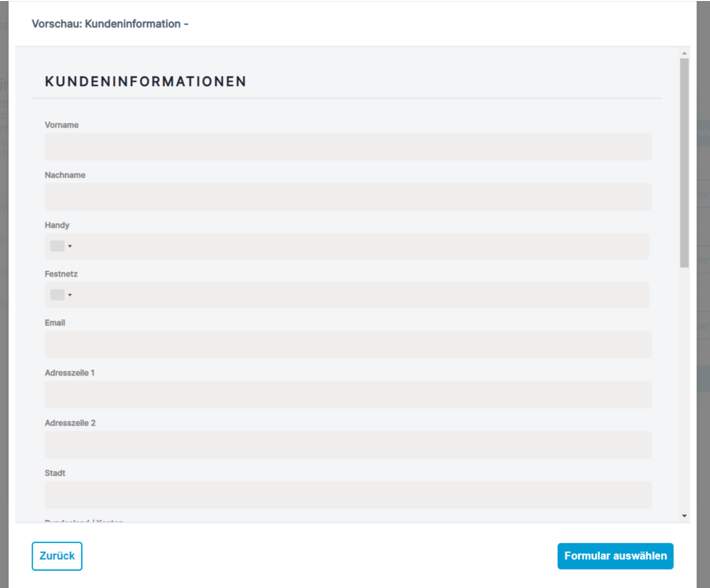Click Formular auswählen button
Viewport: 710px width, 588px height.
tap(615, 556)
